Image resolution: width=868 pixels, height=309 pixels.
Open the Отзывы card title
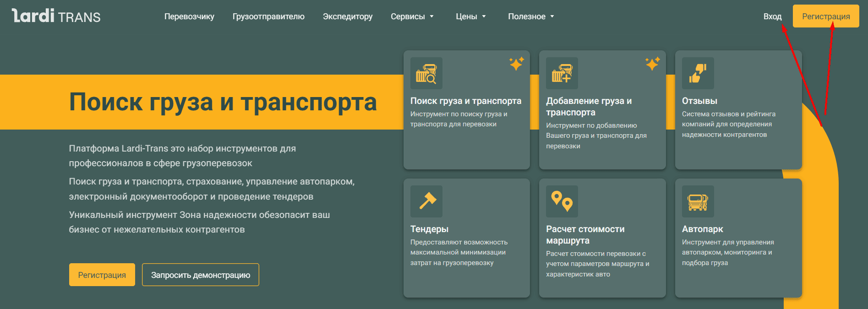tap(699, 101)
